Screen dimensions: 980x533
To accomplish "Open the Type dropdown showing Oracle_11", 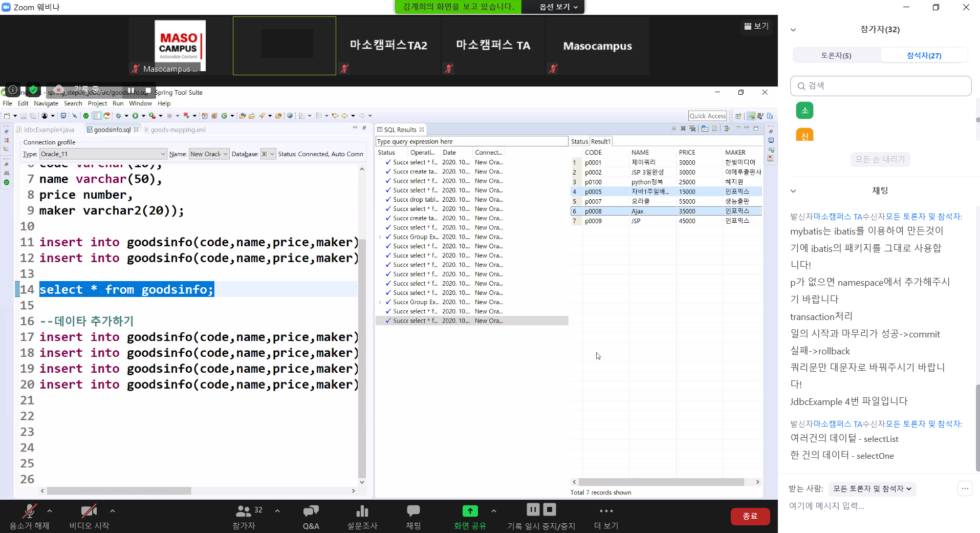I will (x=103, y=154).
